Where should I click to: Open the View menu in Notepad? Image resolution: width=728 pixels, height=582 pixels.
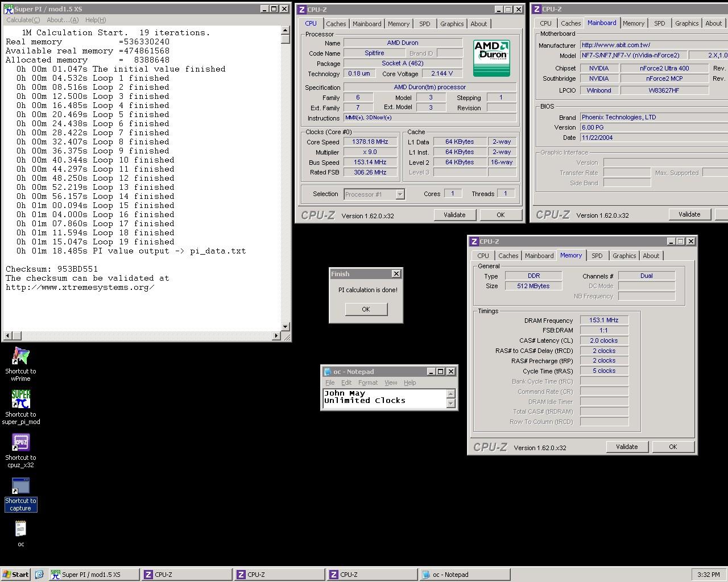pyautogui.click(x=391, y=383)
